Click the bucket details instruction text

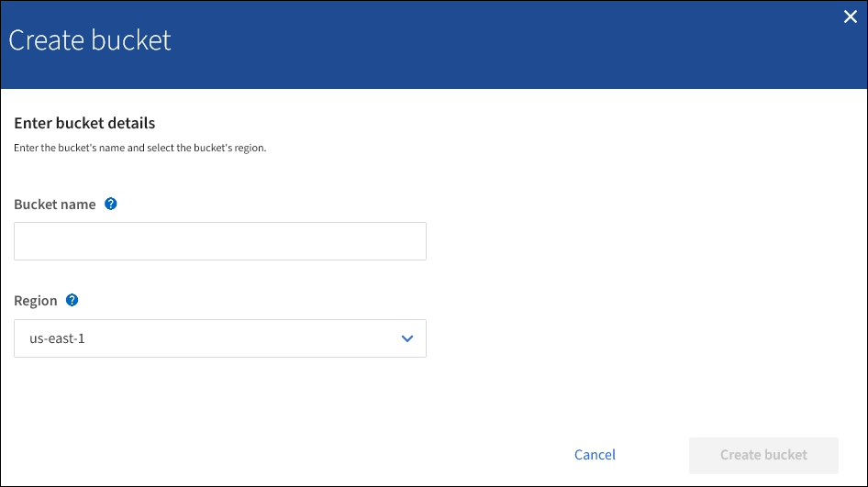click(x=139, y=148)
